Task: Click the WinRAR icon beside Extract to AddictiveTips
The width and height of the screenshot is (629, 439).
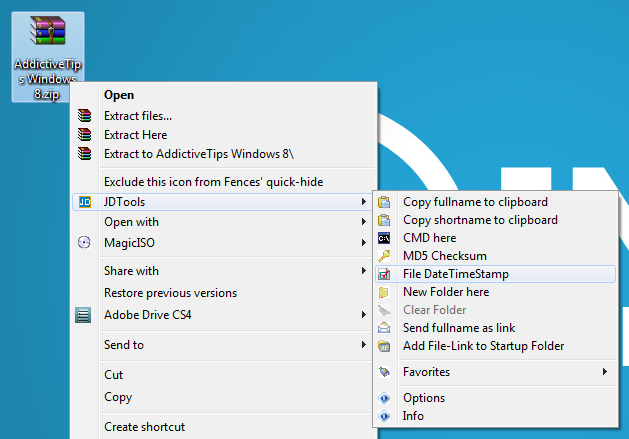Action: [x=84, y=154]
